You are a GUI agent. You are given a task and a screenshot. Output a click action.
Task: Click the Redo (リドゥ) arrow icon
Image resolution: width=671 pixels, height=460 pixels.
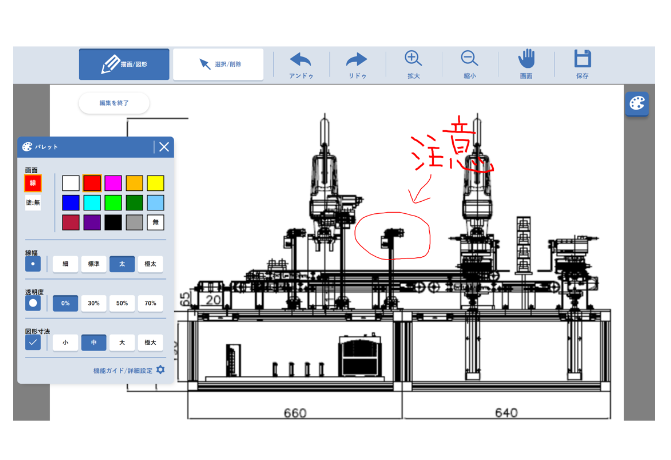click(x=357, y=60)
